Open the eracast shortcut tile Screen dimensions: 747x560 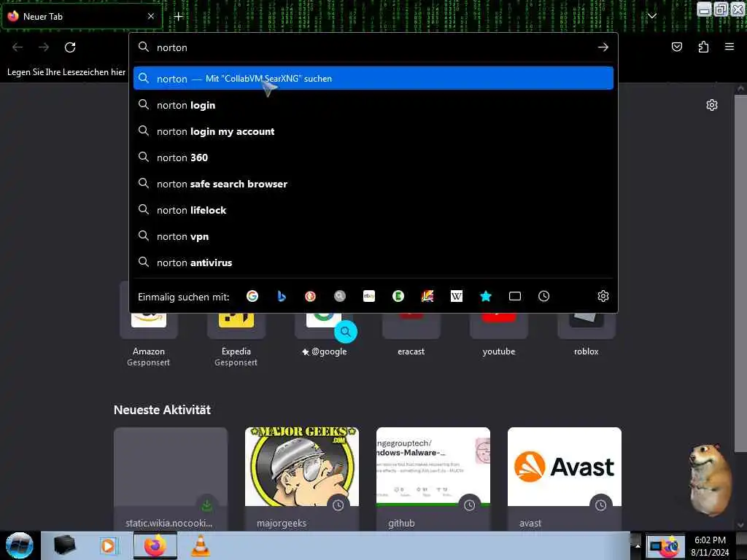click(x=411, y=333)
